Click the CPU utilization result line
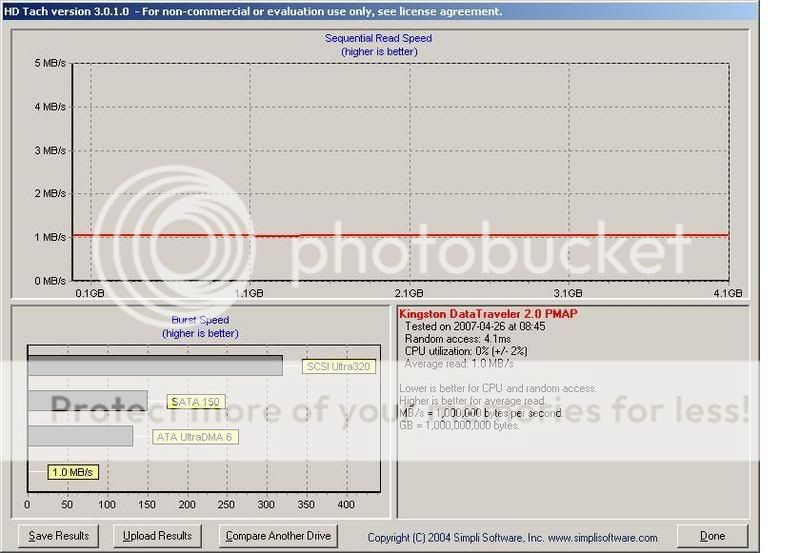800x553 pixels. click(x=468, y=351)
